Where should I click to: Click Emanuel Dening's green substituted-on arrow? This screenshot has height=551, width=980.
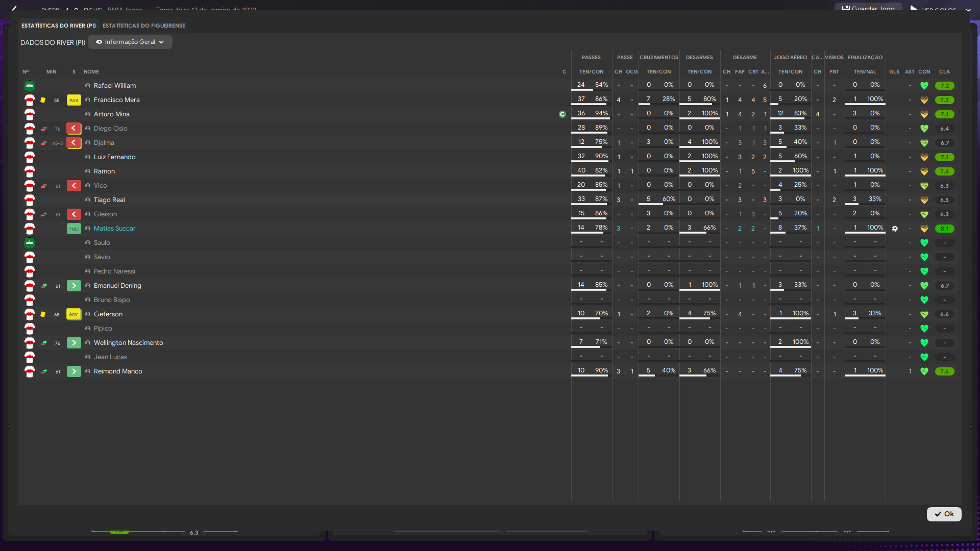point(74,286)
